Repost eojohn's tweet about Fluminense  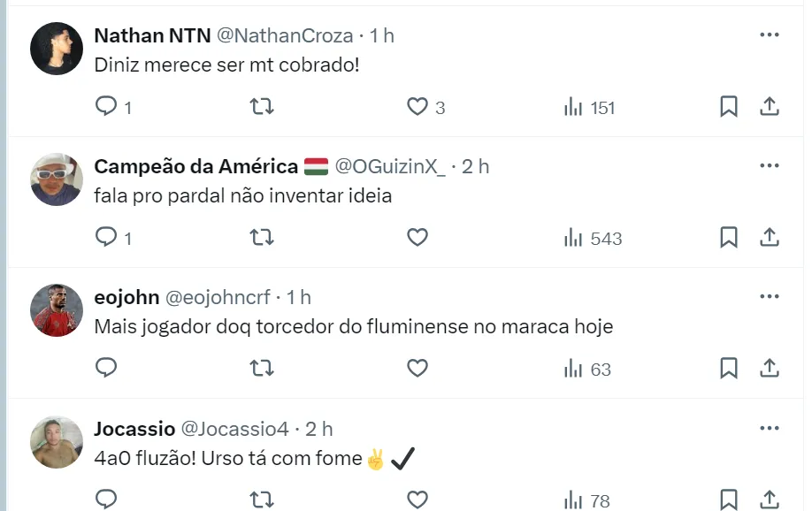point(262,368)
